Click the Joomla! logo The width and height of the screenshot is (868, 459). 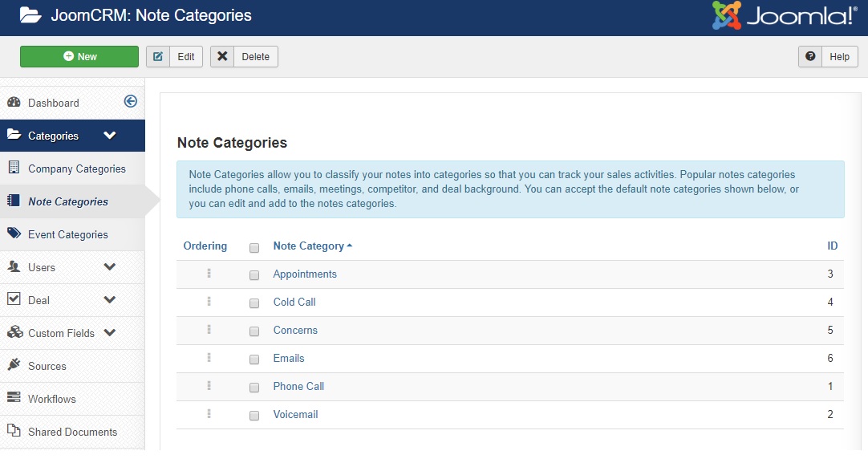coord(785,15)
